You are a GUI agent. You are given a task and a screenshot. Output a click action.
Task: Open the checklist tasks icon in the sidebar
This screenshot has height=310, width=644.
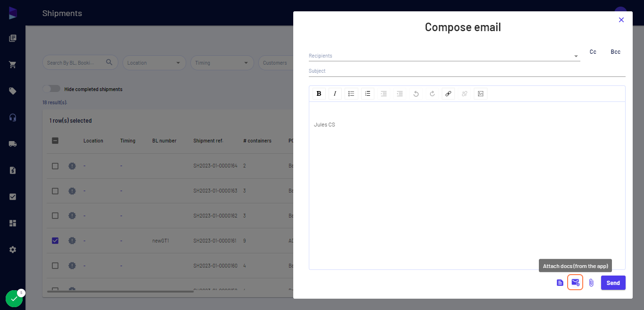[13, 197]
